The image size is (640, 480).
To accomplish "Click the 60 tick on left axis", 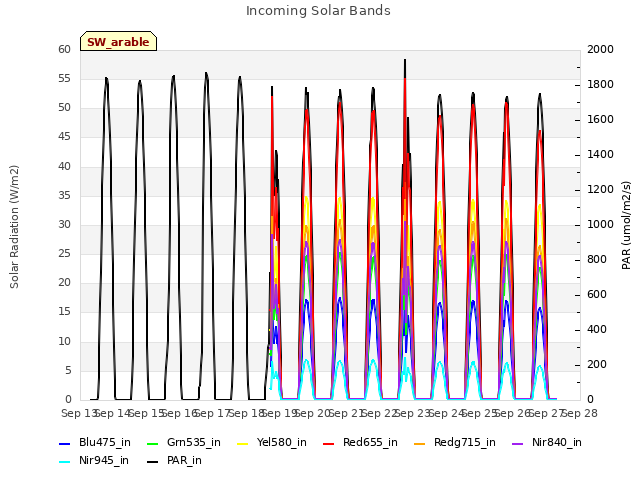I will pyautogui.click(x=64, y=49).
